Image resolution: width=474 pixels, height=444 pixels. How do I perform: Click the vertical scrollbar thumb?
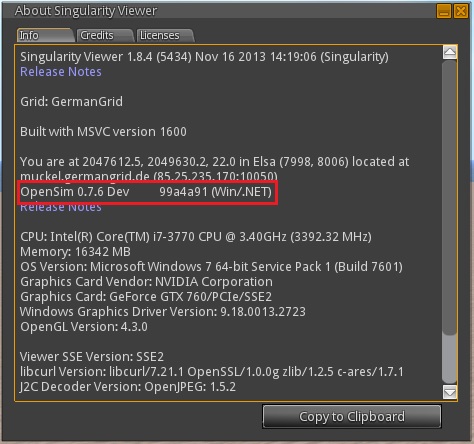point(450,197)
